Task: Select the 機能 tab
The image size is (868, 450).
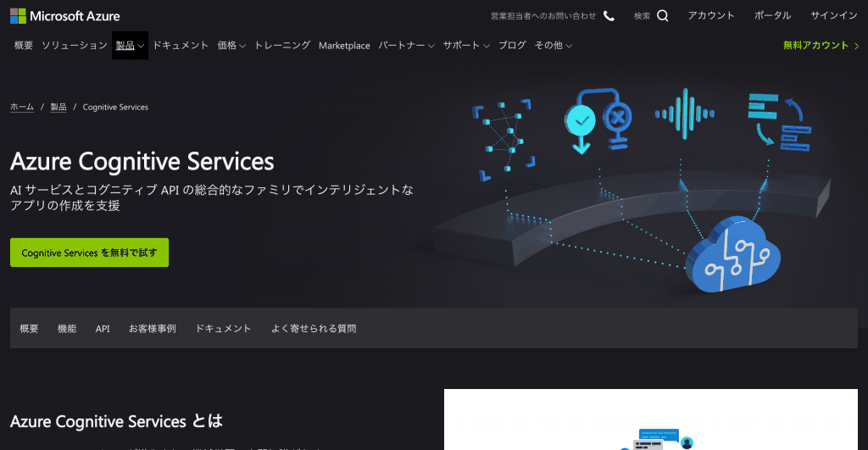Action: tap(67, 328)
